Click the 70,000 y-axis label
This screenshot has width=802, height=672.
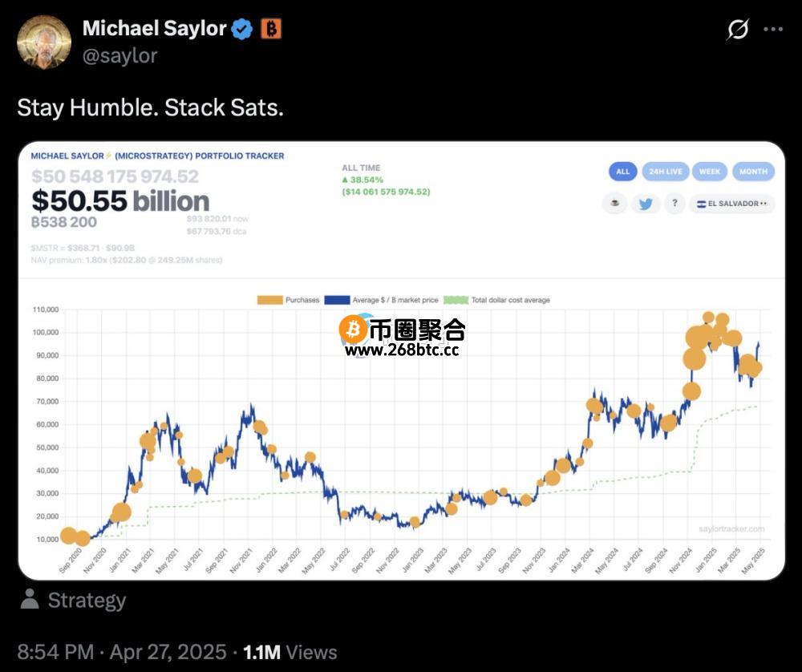pyautogui.click(x=47, y=402)
